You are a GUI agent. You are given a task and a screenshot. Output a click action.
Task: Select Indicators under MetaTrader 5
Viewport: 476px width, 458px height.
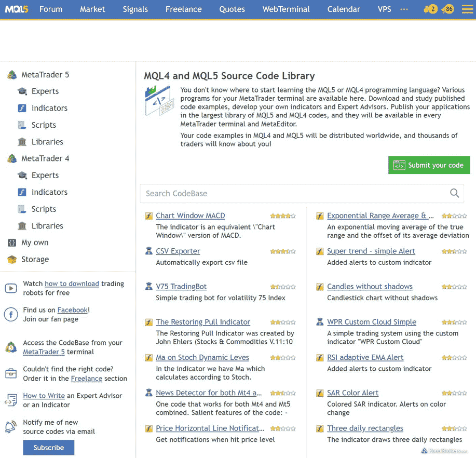(49, 108)
